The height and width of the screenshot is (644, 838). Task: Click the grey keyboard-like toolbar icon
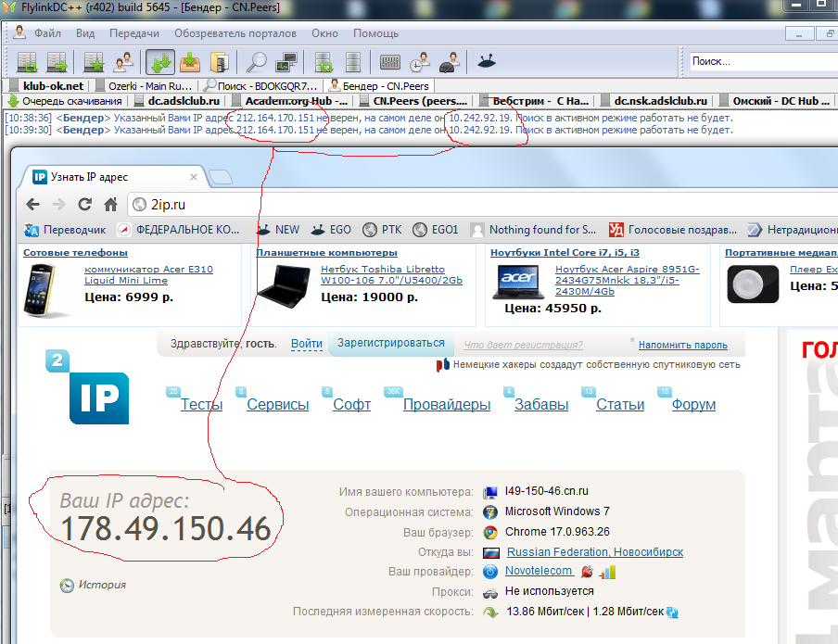[390, 62]
